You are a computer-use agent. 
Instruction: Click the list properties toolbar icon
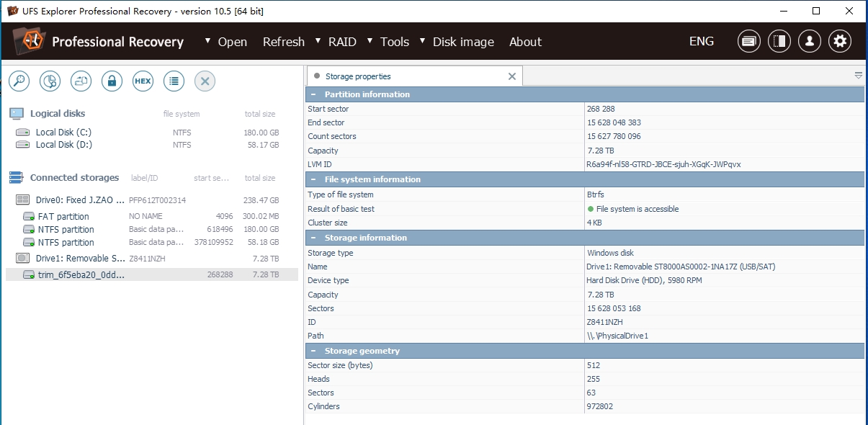coord(174,81)
